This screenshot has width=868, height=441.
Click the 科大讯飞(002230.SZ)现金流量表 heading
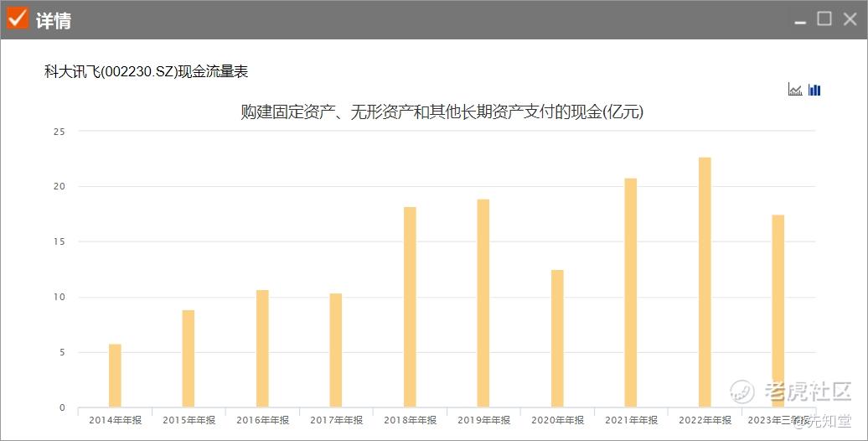click(146, 71)
